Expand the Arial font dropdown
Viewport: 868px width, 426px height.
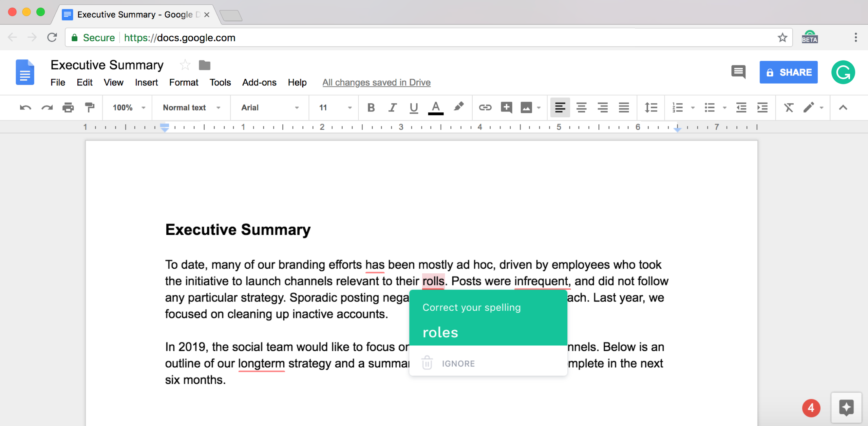(270, 107)
